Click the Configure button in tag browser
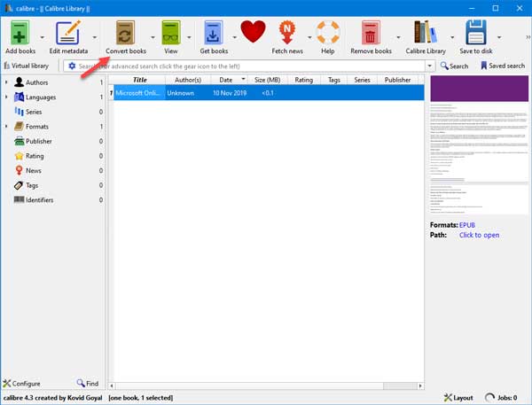The image size is (532, 405). coord(21,384)
